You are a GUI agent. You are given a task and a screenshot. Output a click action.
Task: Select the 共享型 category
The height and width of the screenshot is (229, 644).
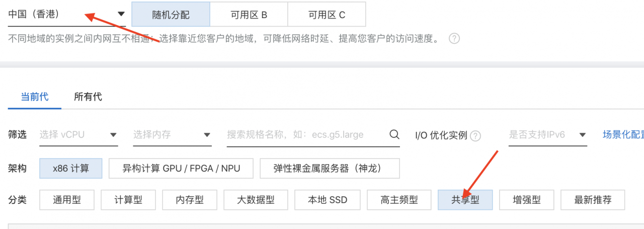[465, 200]
